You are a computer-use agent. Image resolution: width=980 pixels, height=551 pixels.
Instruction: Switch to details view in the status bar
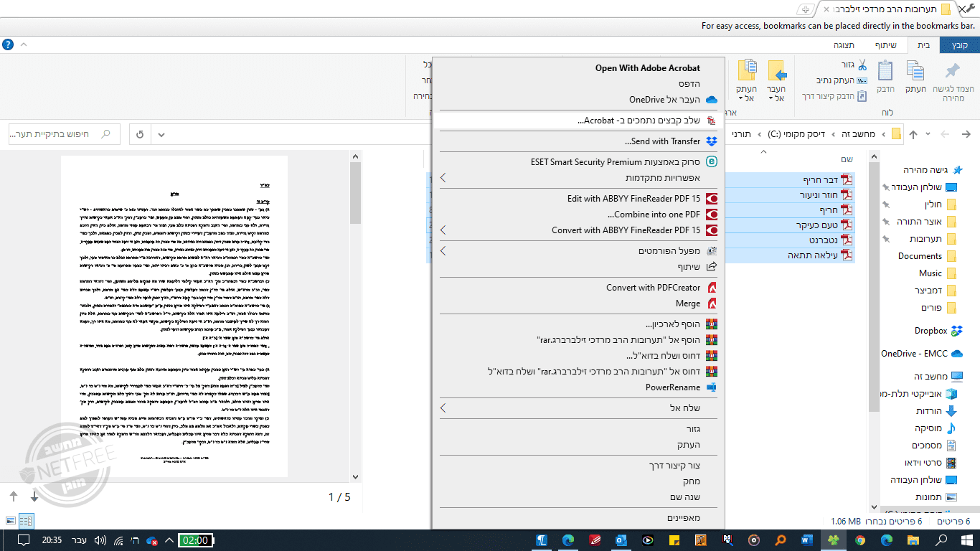(25, 521)
